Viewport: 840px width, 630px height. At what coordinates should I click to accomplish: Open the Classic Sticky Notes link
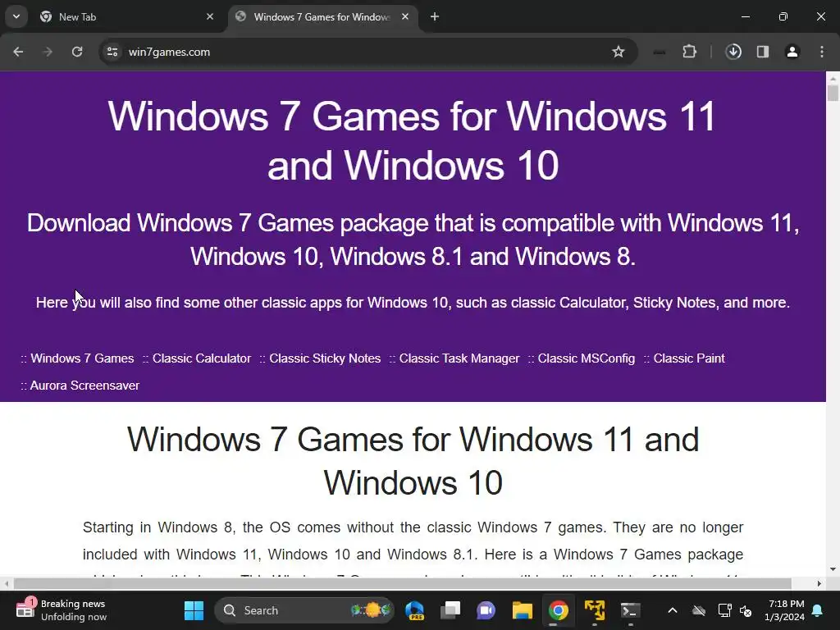325,358
